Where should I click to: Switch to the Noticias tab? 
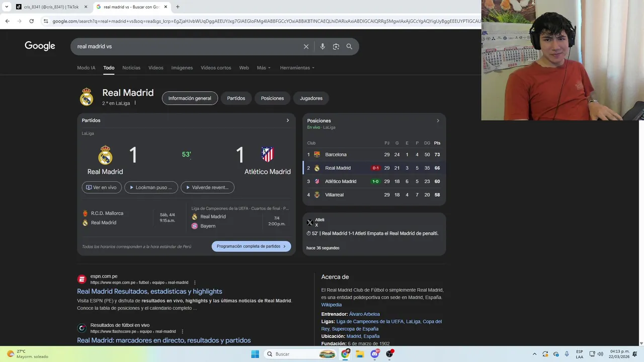(131, 68)
